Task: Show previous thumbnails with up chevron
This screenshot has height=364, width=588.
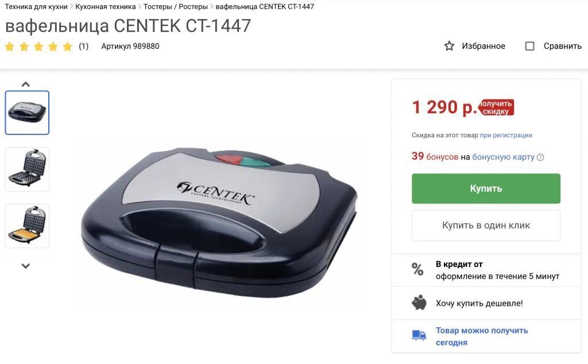Action: (x=25, y=84)
